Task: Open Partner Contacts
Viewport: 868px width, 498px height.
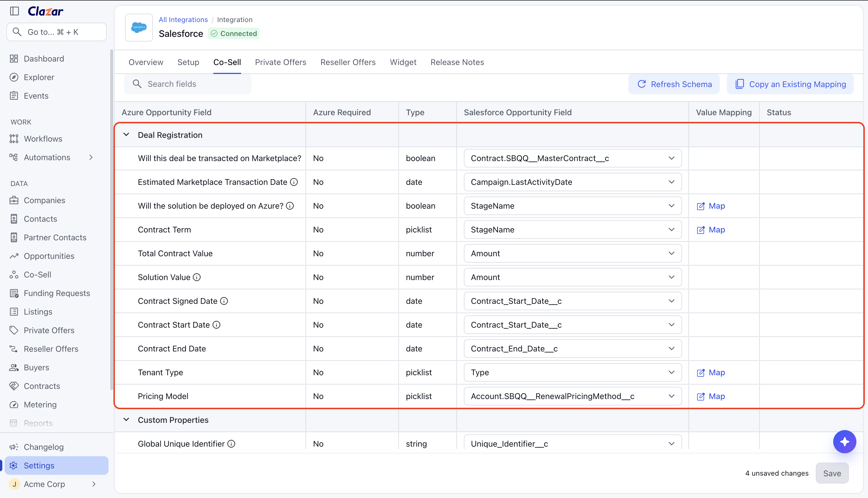Action: (55, 237)
